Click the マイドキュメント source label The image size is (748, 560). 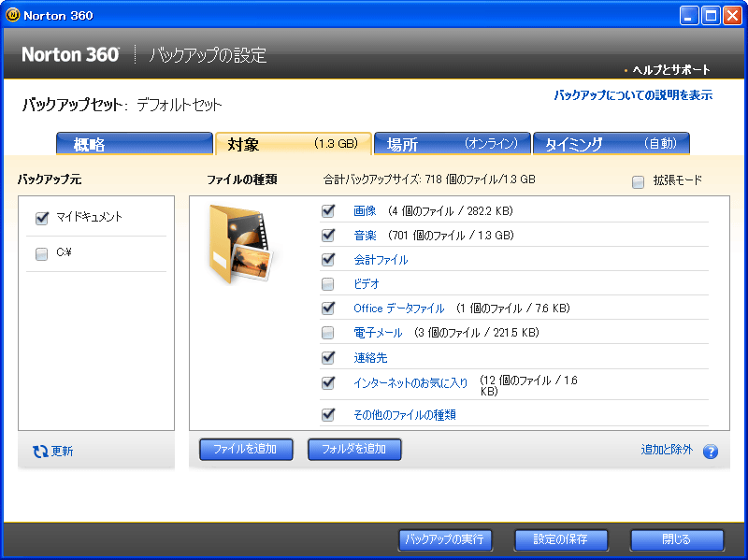click(89, 217)
